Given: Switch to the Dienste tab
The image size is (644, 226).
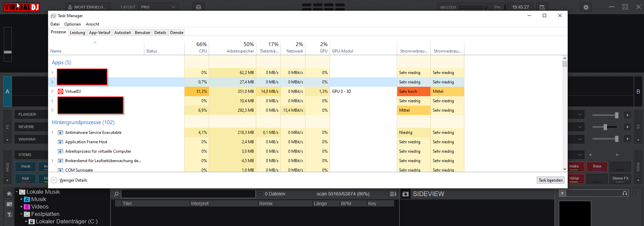Looking at the screenshot, I should pos(177,33).
